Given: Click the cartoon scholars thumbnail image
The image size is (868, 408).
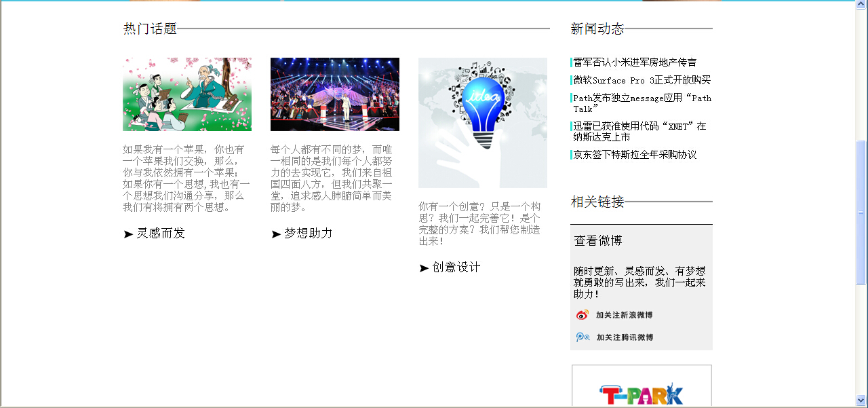Looking at the screenshot, I should pyautogui.click(x=187, y=94).
